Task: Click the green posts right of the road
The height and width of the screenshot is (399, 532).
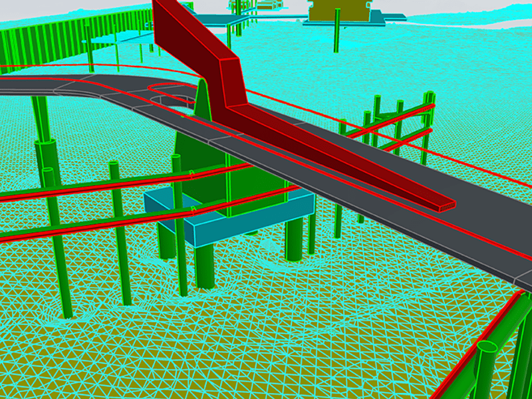Action: click(399, 126)
